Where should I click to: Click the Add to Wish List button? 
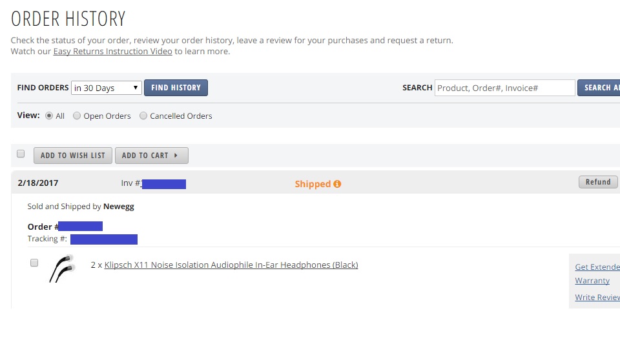(x=73, y=156)
